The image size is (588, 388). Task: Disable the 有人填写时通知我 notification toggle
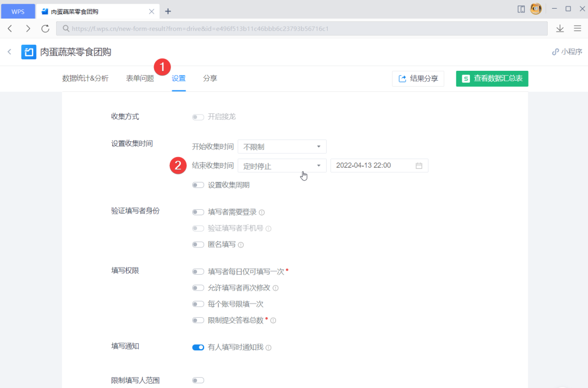198,347
